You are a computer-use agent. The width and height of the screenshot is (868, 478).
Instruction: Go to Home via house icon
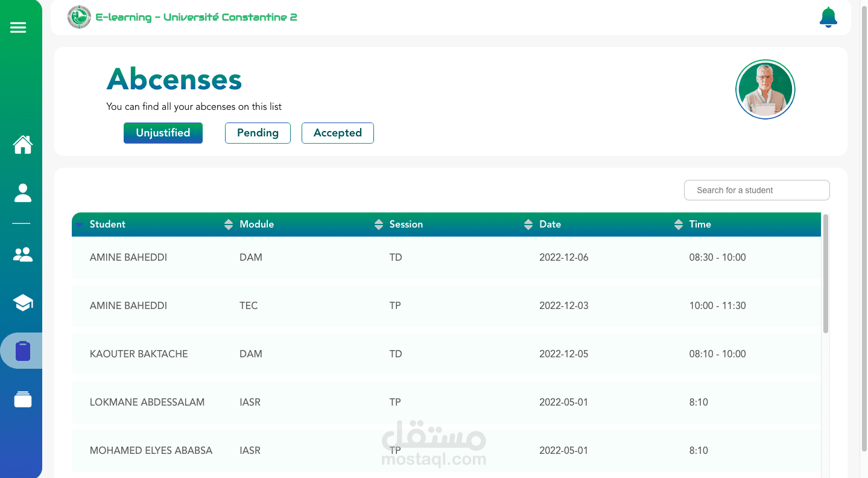click(x=23, y=145)
